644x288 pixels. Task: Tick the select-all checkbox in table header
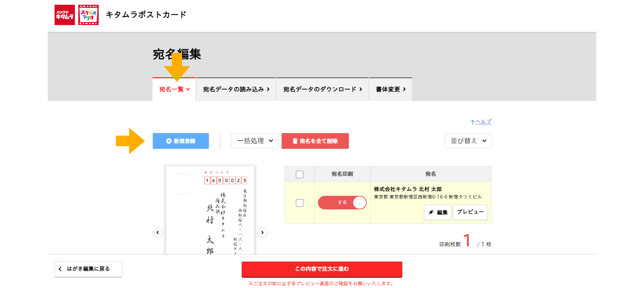click(300, 174)
